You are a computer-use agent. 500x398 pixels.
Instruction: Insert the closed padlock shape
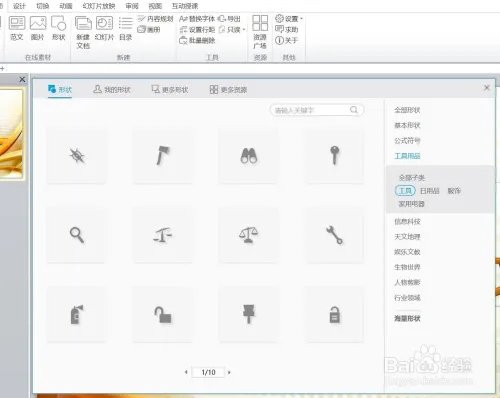(335, 314)
